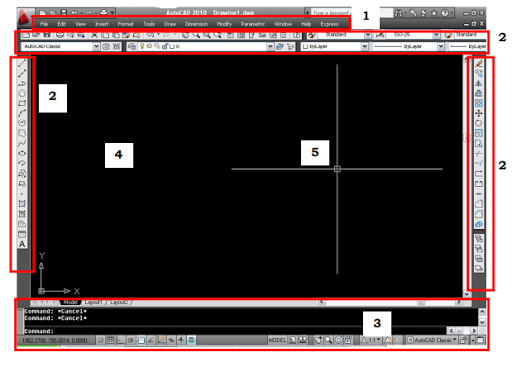The height and width of the screenshot is (367, 512).
Task: Open workspace switching menu in status bar
Action: click(432, 340)
